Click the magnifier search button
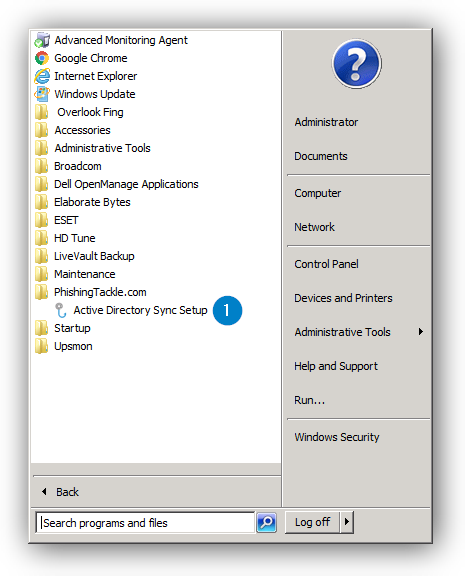 [267, 522]
